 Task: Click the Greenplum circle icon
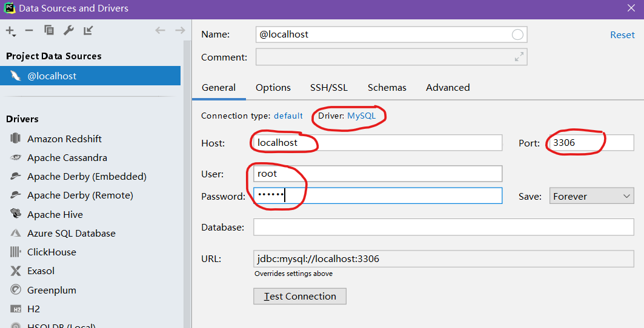click(16, 290)
